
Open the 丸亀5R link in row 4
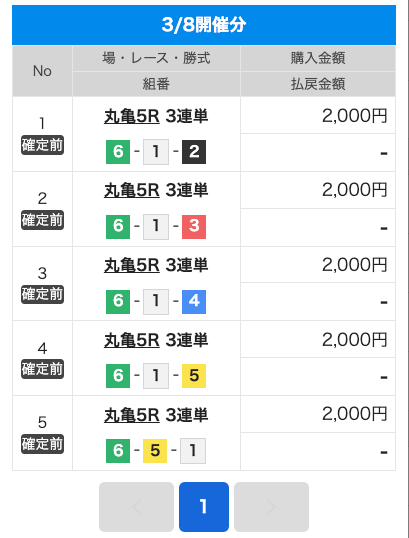pyautogui.click(x=132, y=340)
